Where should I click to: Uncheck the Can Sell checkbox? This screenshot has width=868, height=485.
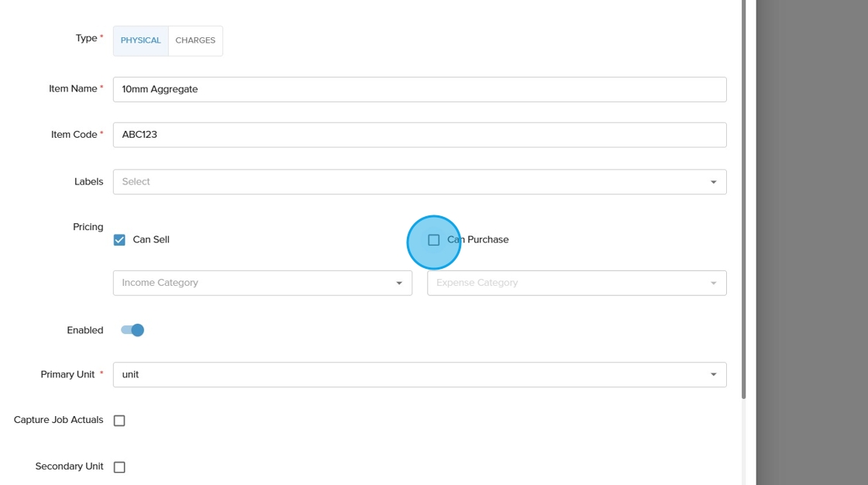pos(119,240)
